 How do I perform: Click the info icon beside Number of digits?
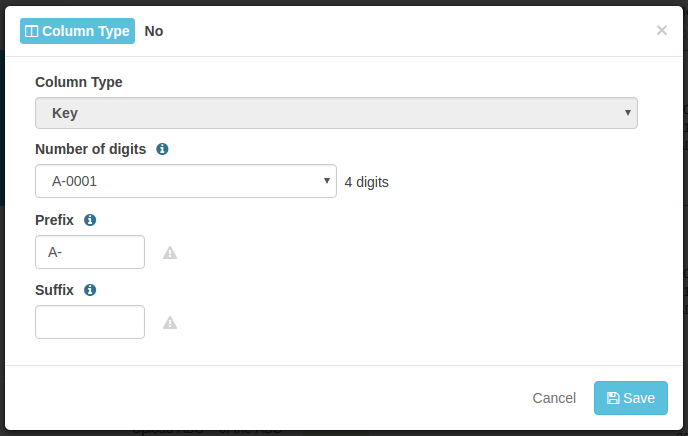pos(162,149)
